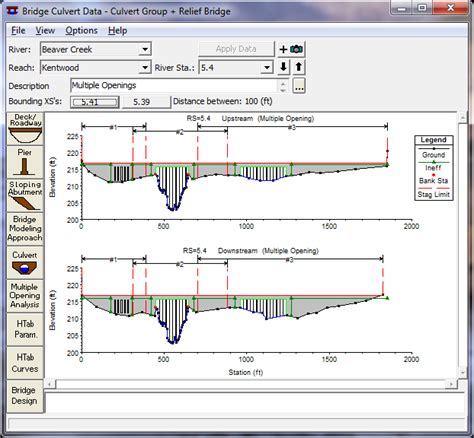Image resolution: width=474 pixels, height=438 pixels.
Task: Click the camera picture icon
Action: pos(296,49)
